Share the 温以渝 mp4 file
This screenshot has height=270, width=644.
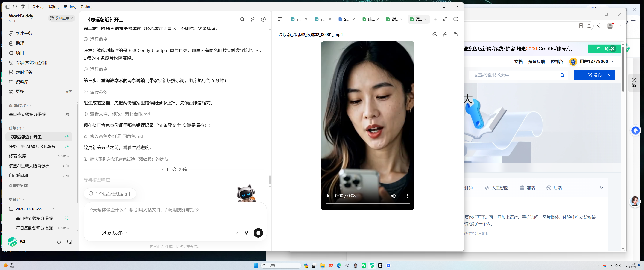pyautogui.click(x=445, y=34)
